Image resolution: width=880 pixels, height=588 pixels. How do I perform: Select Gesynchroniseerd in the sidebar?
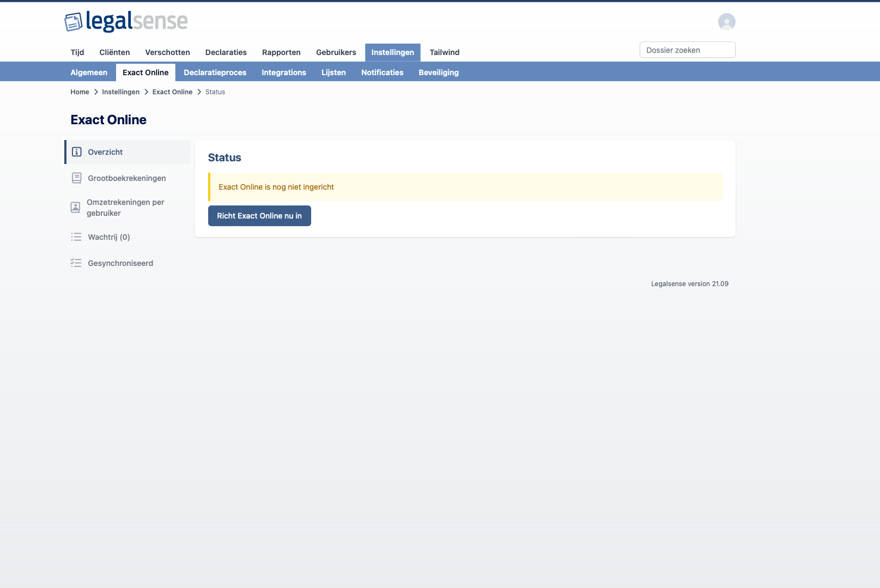[x=120, y=263]
